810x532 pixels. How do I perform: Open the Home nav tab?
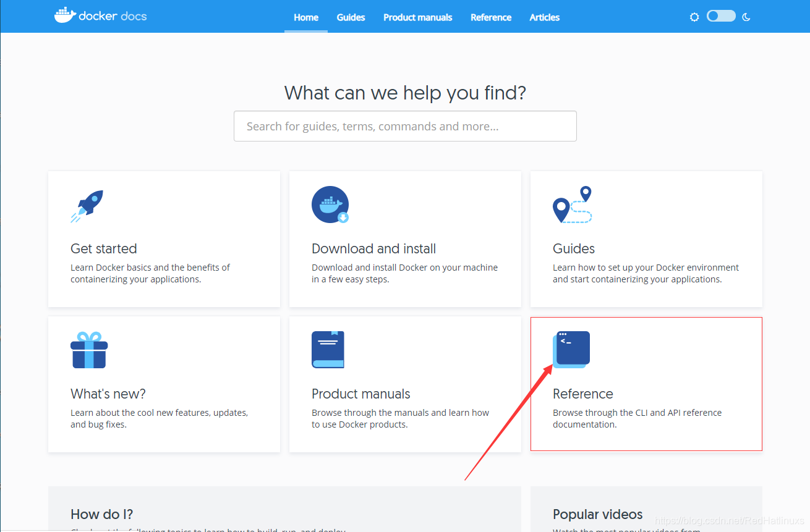[306, 17]
